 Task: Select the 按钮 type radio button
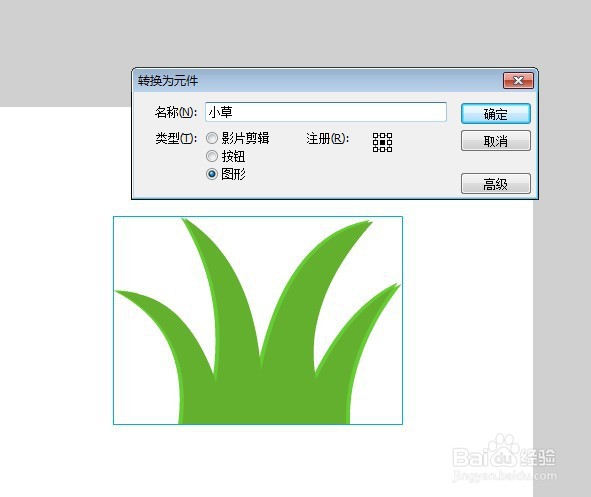click(212, 156)
